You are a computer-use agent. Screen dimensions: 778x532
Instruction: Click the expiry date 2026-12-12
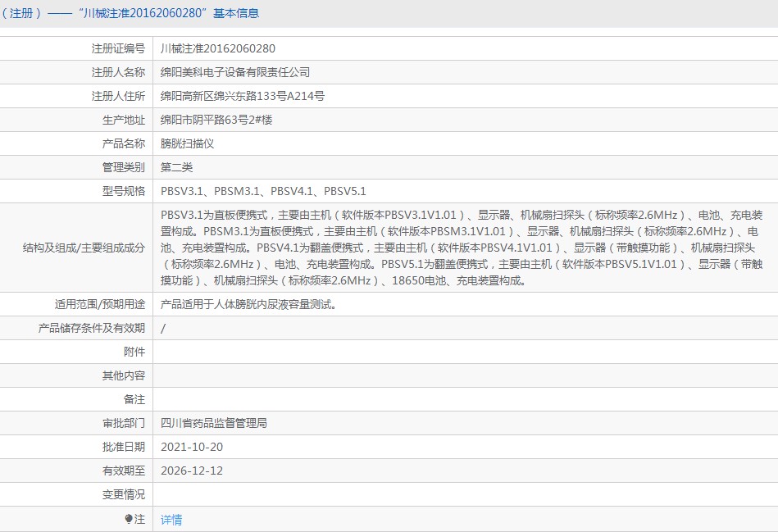click(192, 471)
